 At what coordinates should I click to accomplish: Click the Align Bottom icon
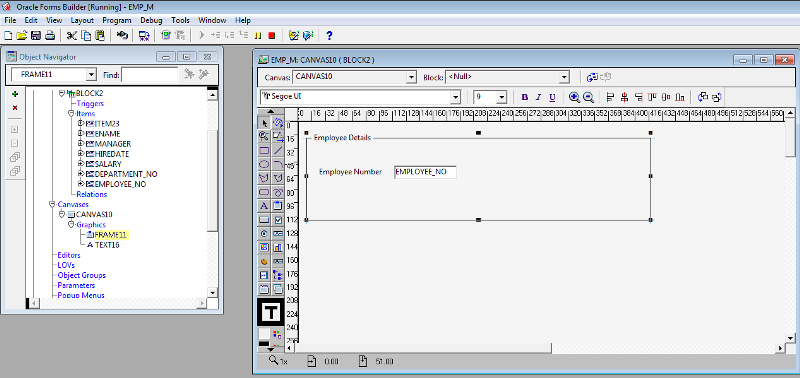pyautogui.click(x=680, y=97)
